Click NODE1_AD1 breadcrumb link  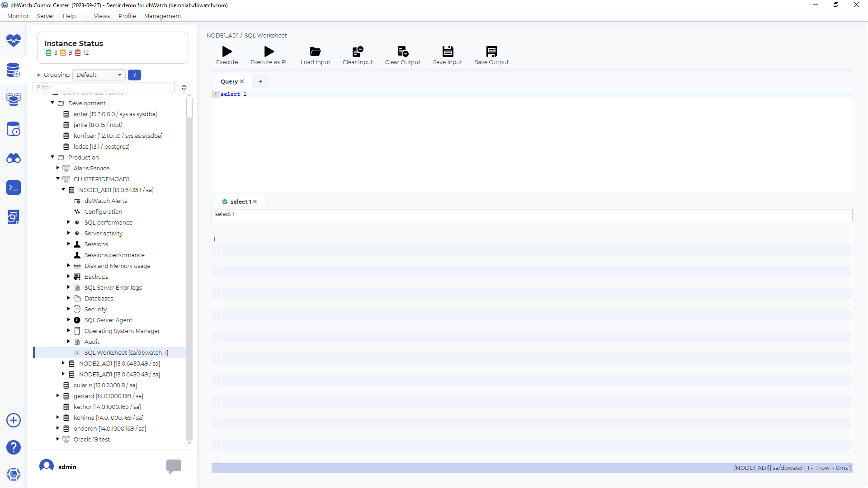pos(222,35)
